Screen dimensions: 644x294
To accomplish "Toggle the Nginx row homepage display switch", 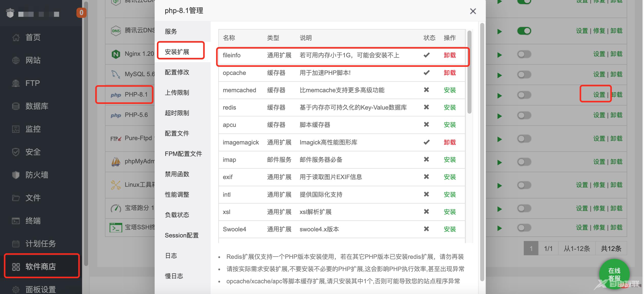I will coord(524,54).
